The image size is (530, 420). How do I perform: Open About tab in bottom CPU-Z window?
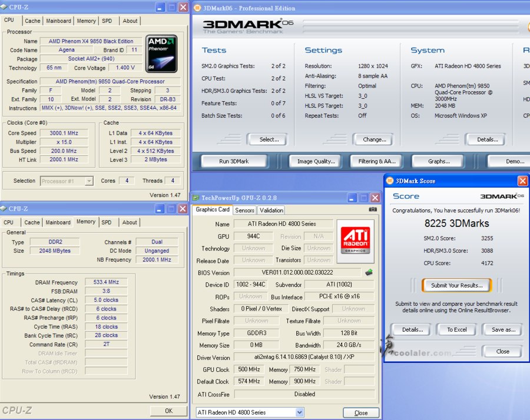130,222
